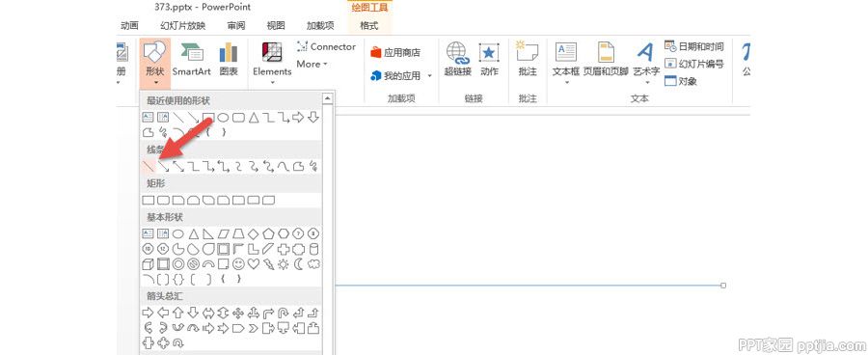Open the 文本框 dropdown arrow

click(567, 83)
